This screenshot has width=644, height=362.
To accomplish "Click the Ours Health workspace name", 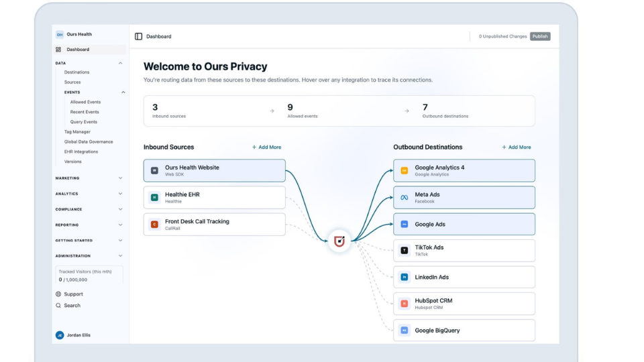I will click(x=79, y=34).
